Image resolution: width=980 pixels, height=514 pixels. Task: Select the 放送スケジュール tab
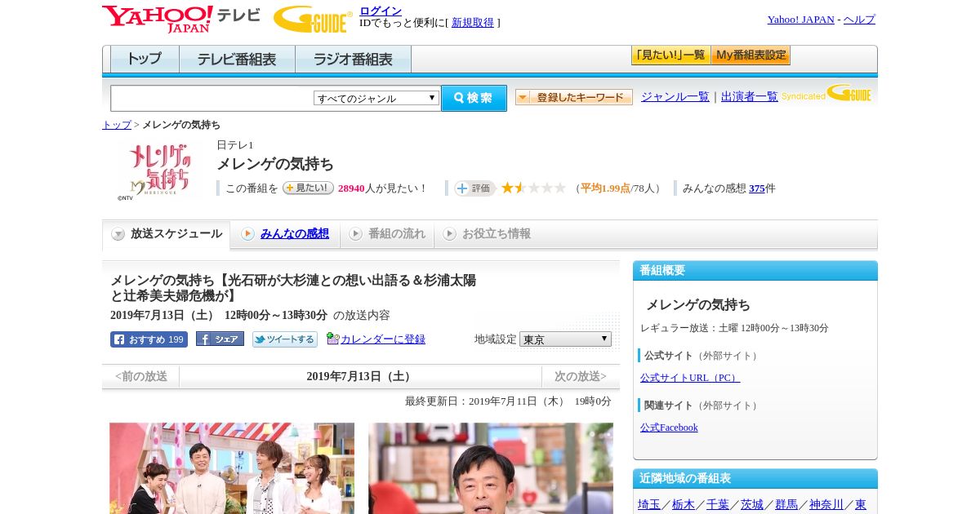click(x=167, y=234)
